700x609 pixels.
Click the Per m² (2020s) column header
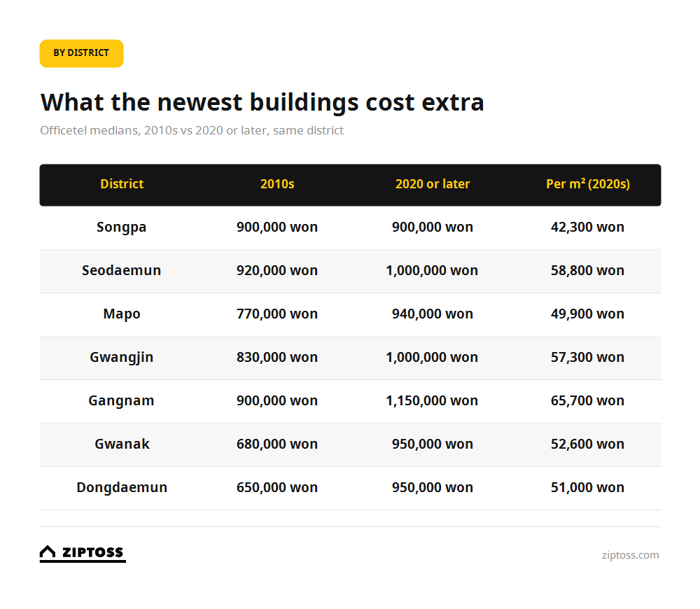[588, 184]
